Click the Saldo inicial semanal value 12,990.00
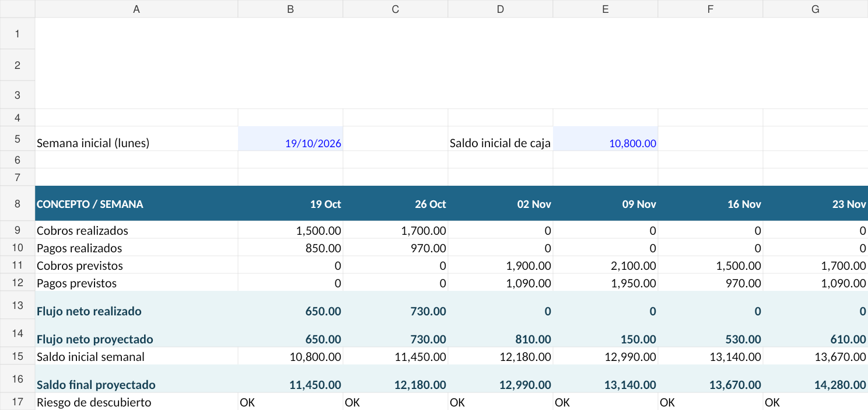The height and width of the screenshot is (410, 868). coord(605,356)
